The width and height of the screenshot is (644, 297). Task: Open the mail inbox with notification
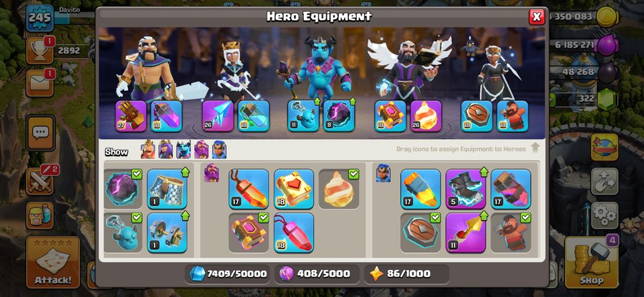pos(40,83)
